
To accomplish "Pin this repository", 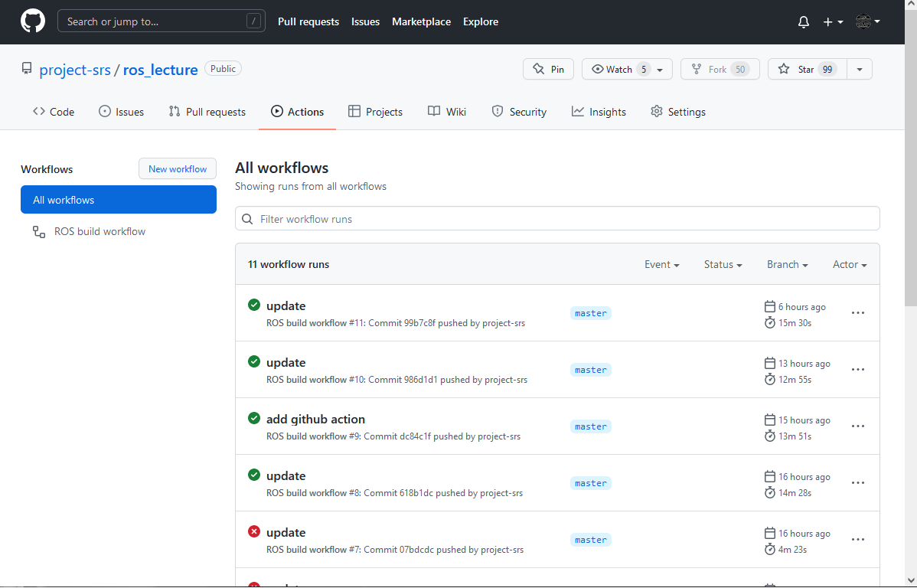I will pyautogui.click(x=548, y=69).
